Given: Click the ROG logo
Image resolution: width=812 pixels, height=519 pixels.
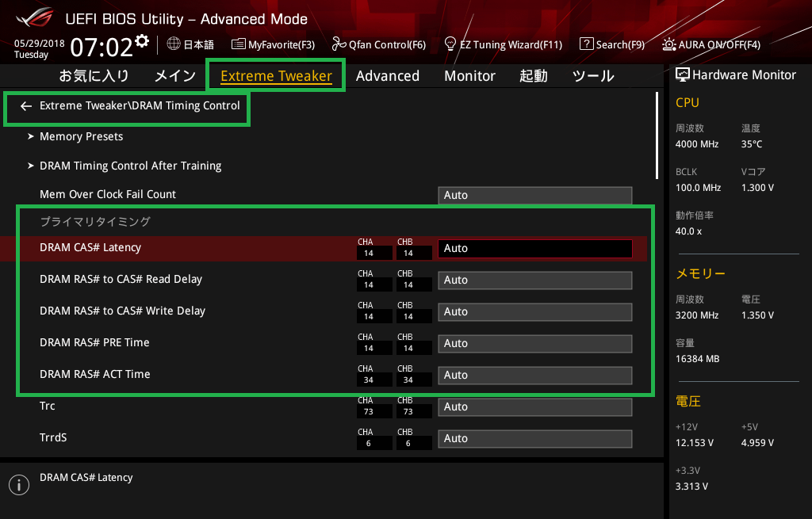Looking at the screenshot, I should (x=35, y=17).
